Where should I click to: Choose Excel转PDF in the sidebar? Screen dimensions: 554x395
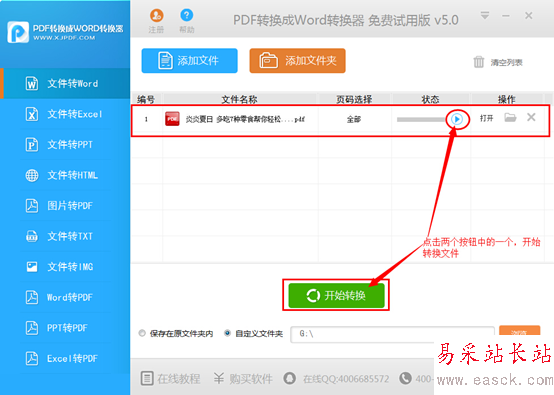(x=65, y=358)
